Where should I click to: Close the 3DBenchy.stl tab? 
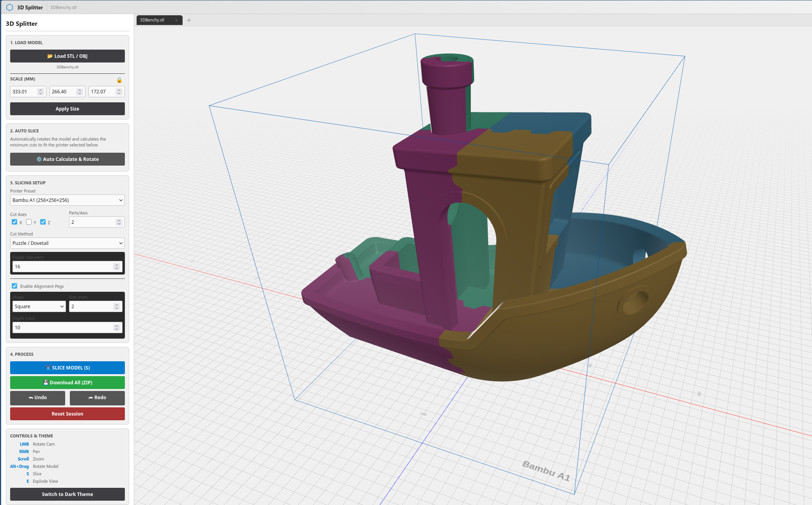pos(176,20)
